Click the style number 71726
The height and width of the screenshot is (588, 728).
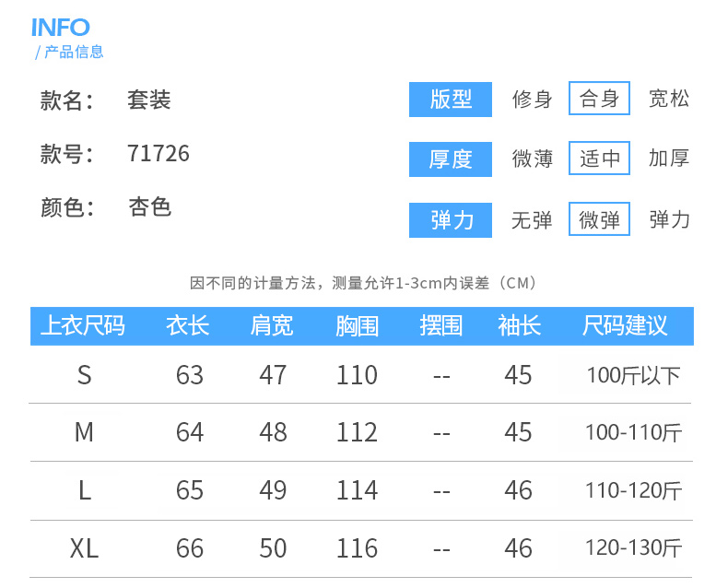pos(159,154)
